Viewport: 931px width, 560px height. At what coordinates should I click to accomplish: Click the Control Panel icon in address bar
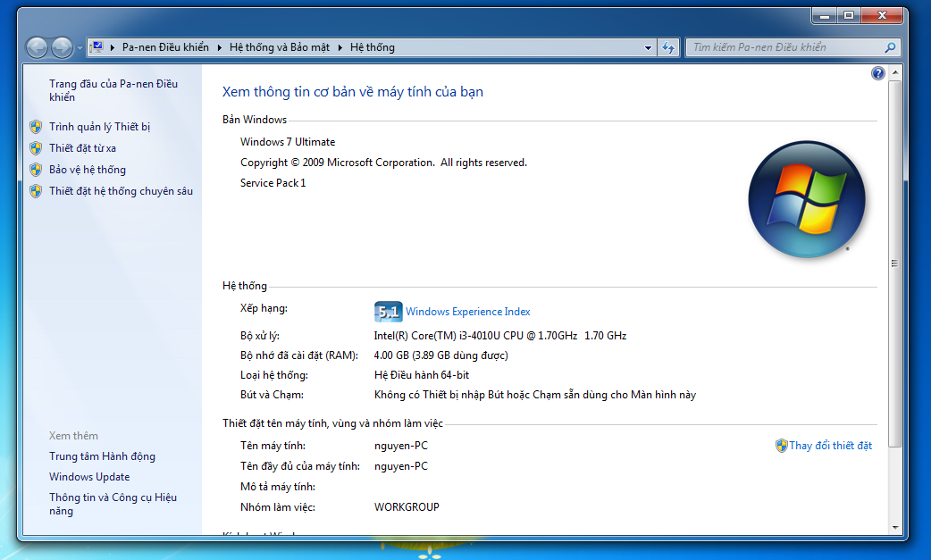[x=97, y=46]
